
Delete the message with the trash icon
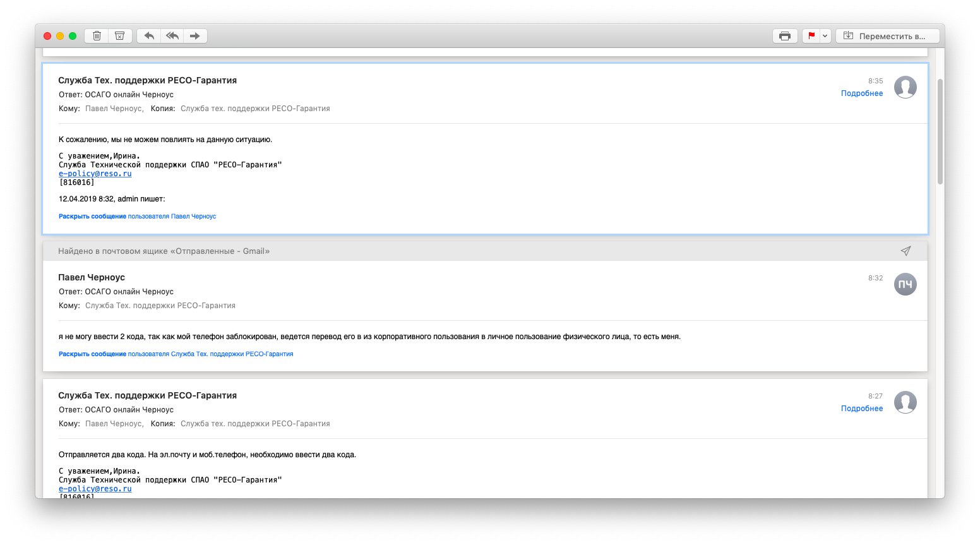pyautogui.click(x=97, y=36)
